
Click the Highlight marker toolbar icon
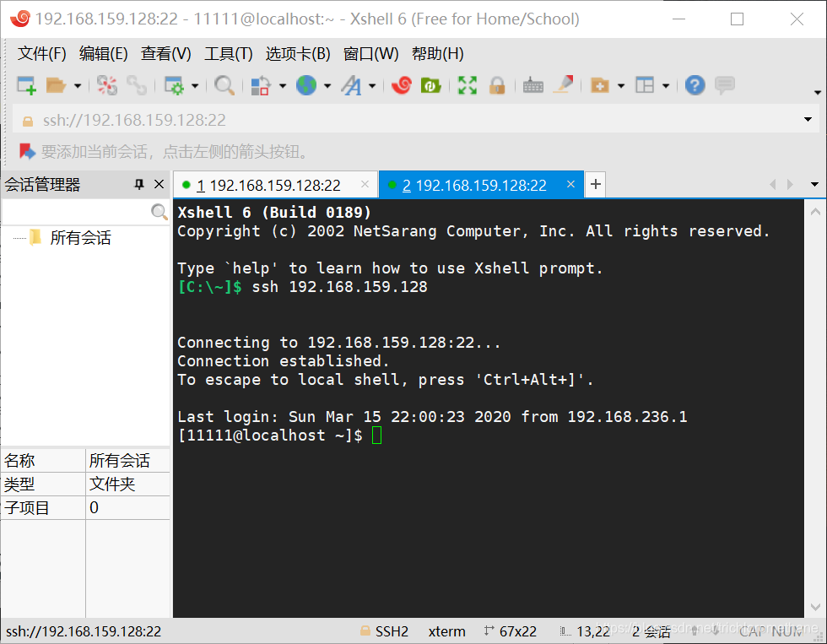tap(564, 84)
